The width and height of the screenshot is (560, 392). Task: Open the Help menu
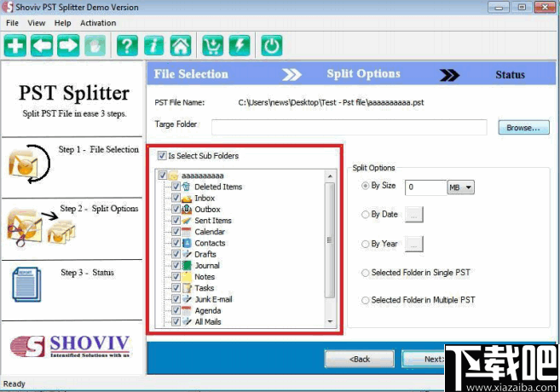62,23
